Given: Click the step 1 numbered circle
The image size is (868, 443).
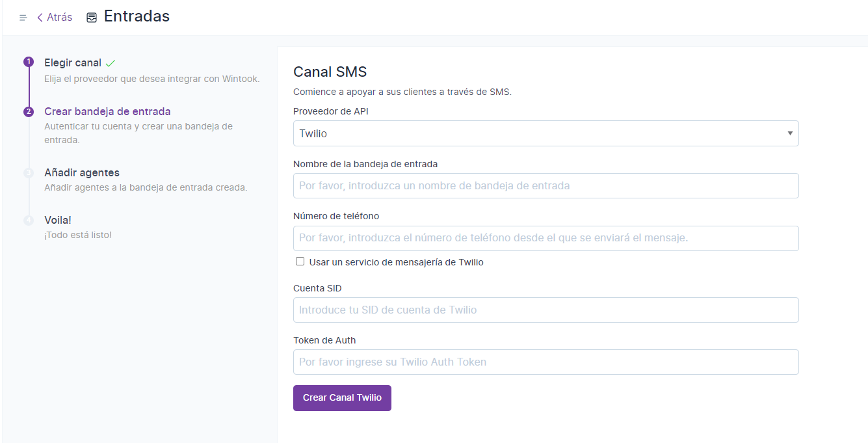Looking at the screenshot, I should point(29,62).
